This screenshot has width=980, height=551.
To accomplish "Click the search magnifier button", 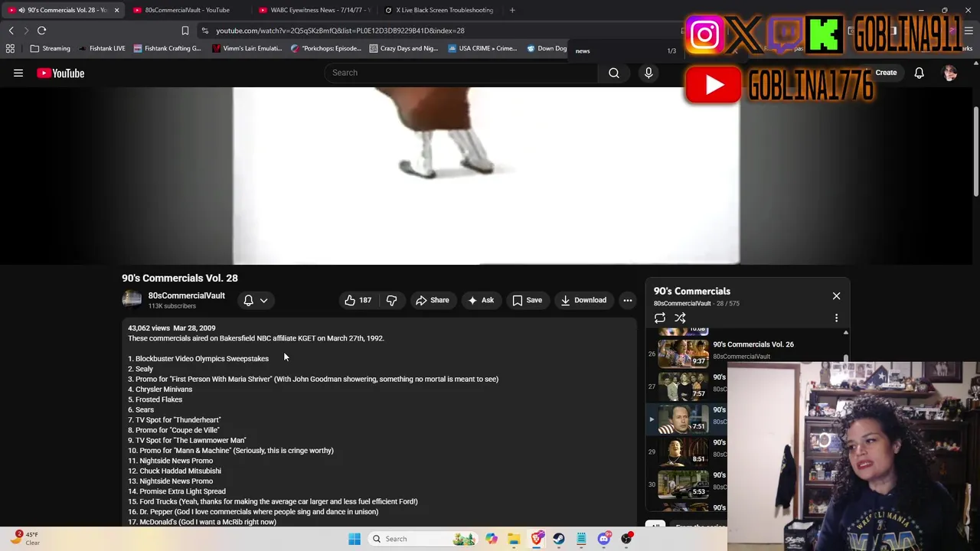I will (x=614, y=73).
